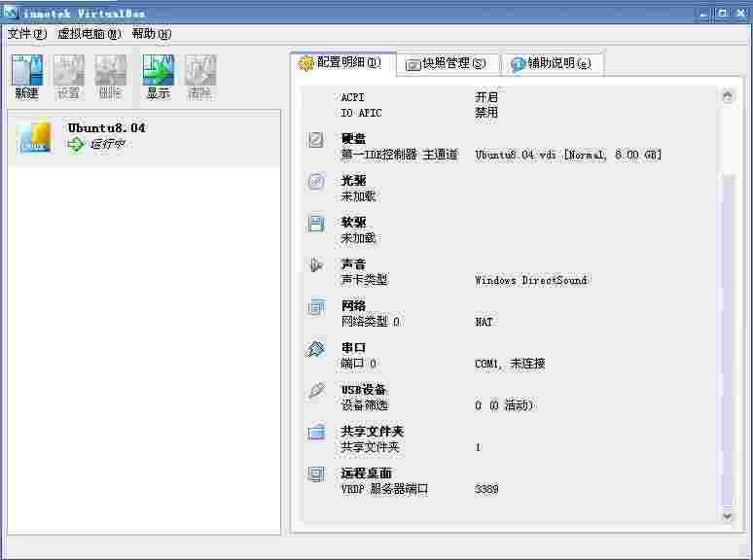The image size is (753, 560).
Task: Click the 声卡类型 label
Action: (x=364, y=280)
